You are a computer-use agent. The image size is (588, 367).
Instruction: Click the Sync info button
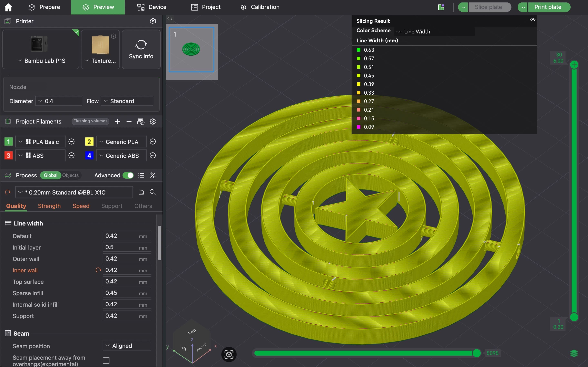click(x=141, y=50)
